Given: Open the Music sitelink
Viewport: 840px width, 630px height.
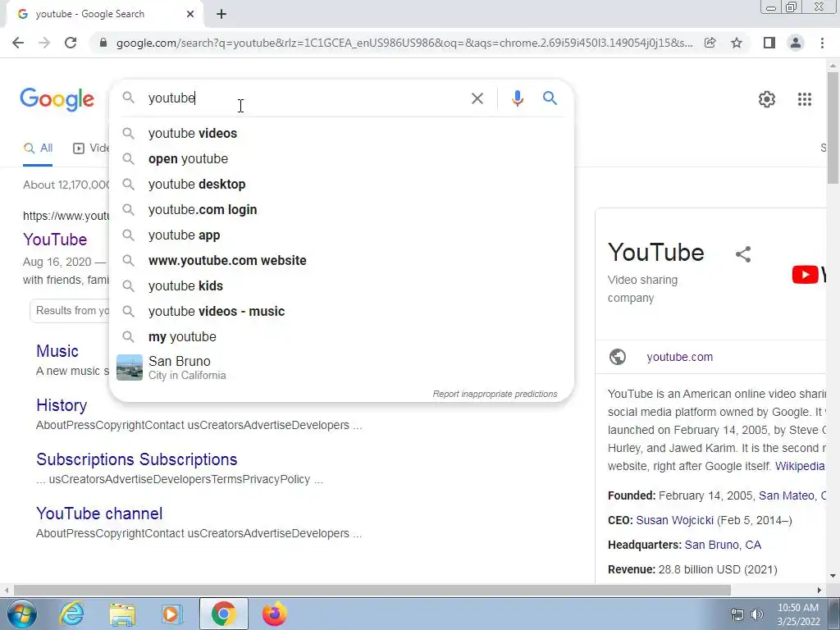Looking at the screenshot, I should 57,351.
